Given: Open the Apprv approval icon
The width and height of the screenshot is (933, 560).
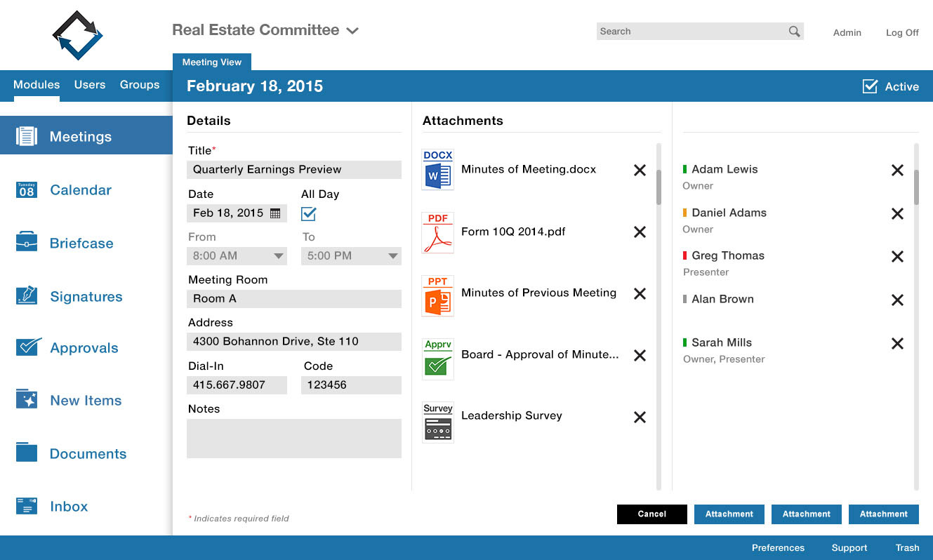Looking at the screenshot, I should [x=438, y=359].
